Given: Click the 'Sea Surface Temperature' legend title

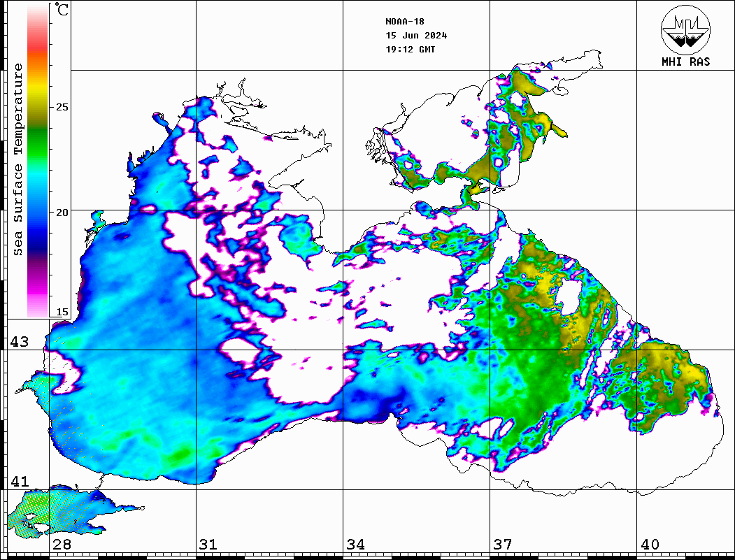Looking at the screenshot, I should tap(17, 159).
